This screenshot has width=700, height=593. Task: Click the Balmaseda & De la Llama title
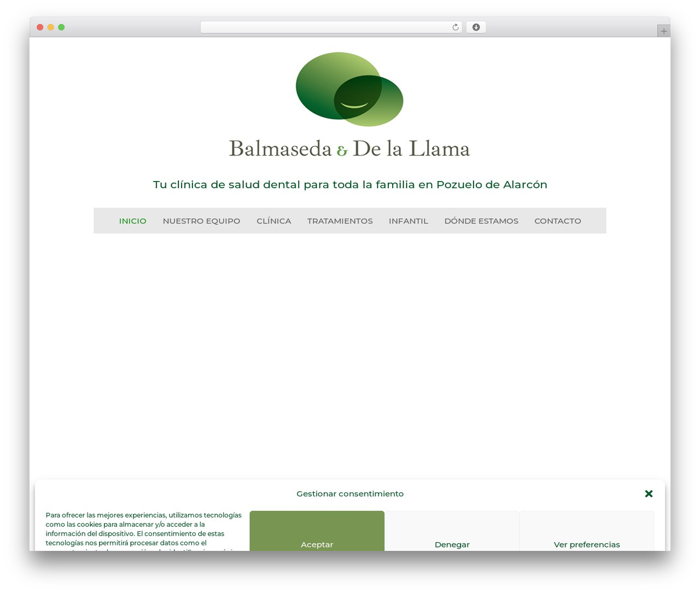(349, 148)
